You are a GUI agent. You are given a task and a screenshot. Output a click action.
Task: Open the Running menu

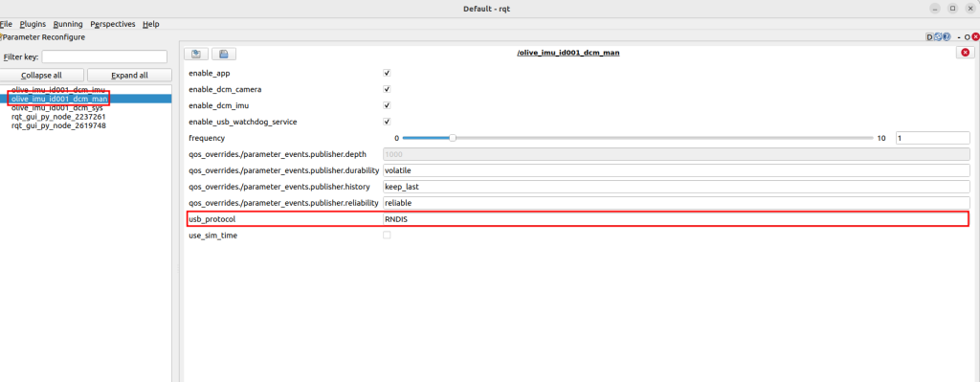click(x=68, y=24)
